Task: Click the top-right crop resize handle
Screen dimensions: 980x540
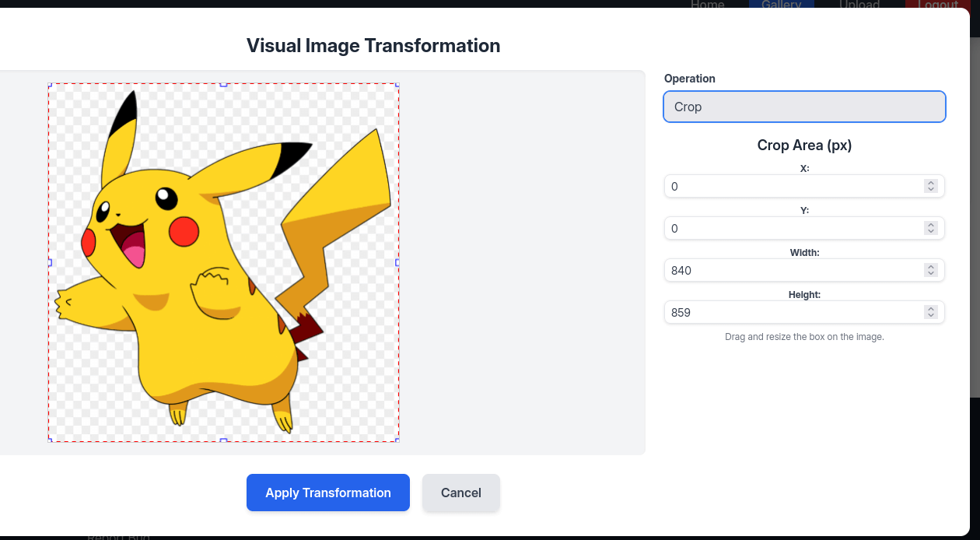Action: tap(397, 84)
